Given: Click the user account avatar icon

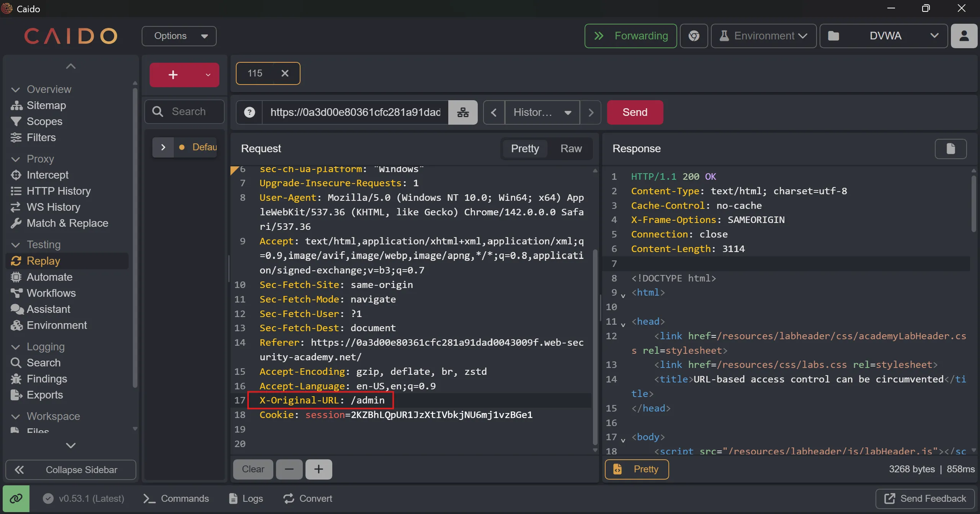Looking at the screenshot, I should click(x=964, y=36).
